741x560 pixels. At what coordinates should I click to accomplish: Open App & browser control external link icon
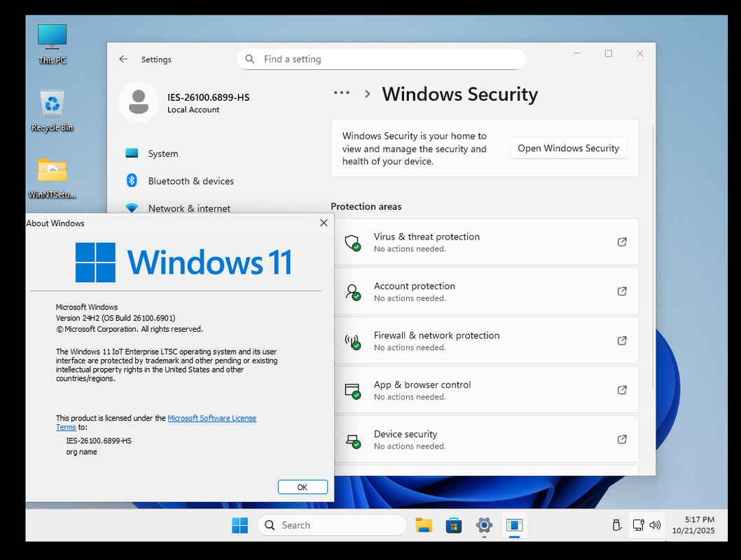tap(622, 390)
